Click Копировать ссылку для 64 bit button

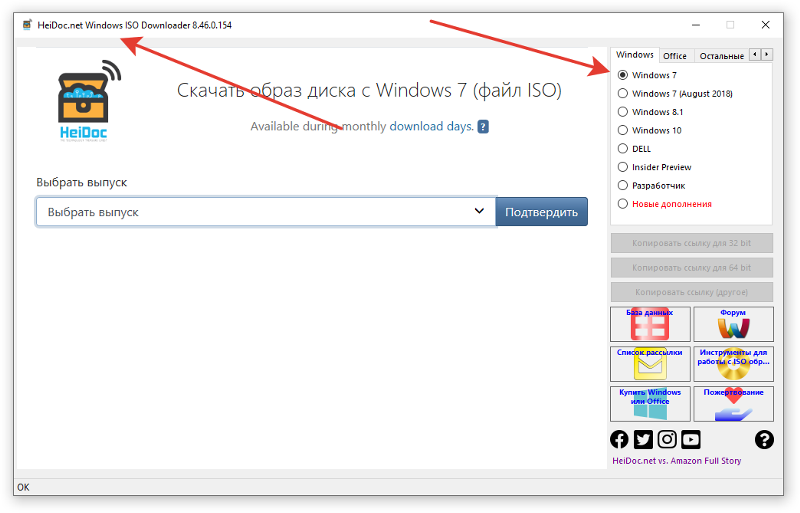click(x=691, y=267)
